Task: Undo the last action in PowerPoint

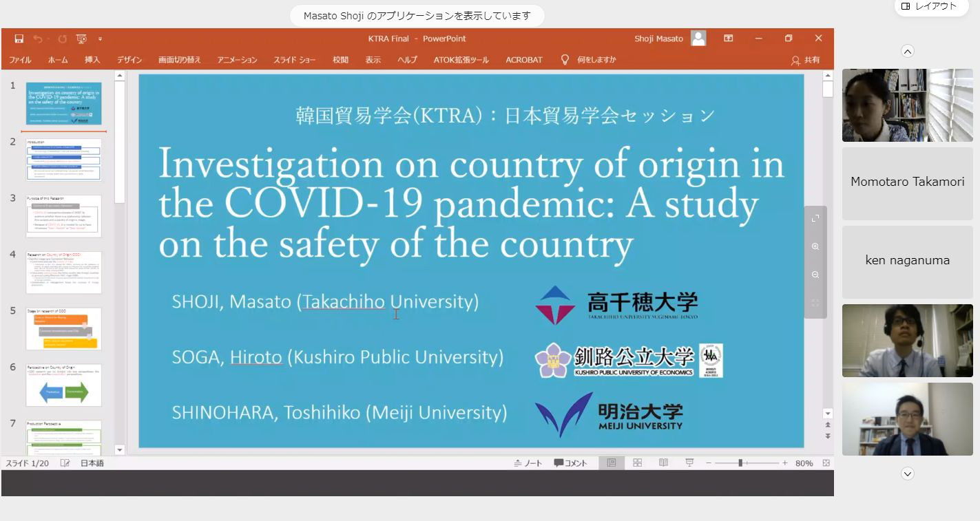Action: point(38,39)
